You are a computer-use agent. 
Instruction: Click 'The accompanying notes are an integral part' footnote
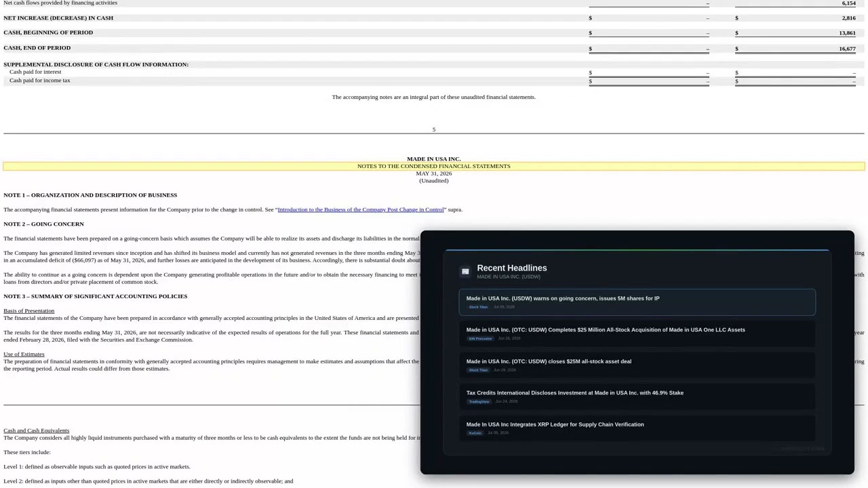pyautogui.click(x=434, y=97)
